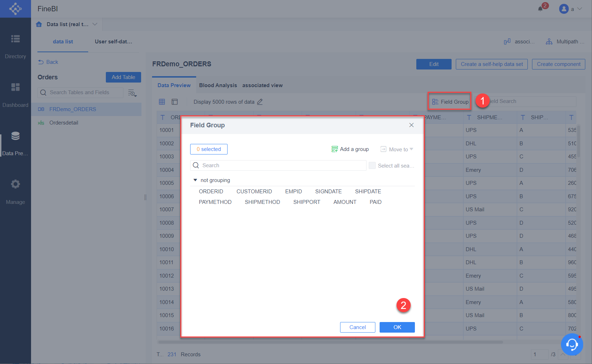Go Back to the previous list
592x364 pixels.
48,62
